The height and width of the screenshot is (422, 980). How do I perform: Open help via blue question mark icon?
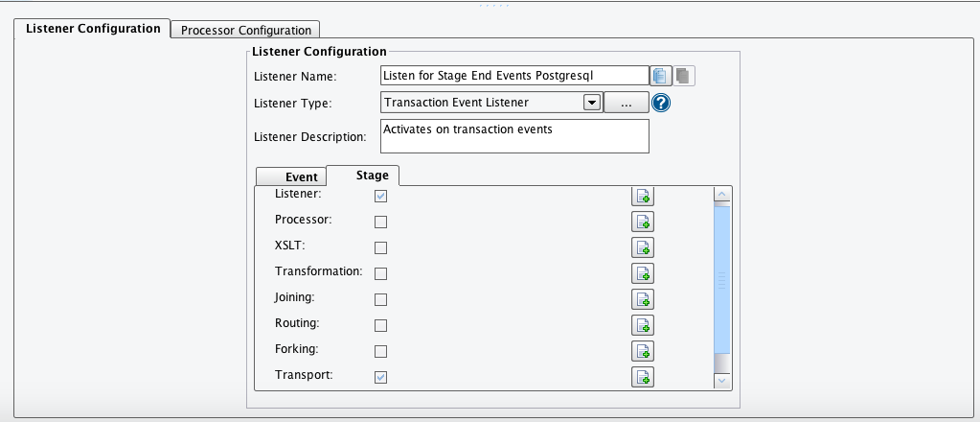(x=661, y=103)
